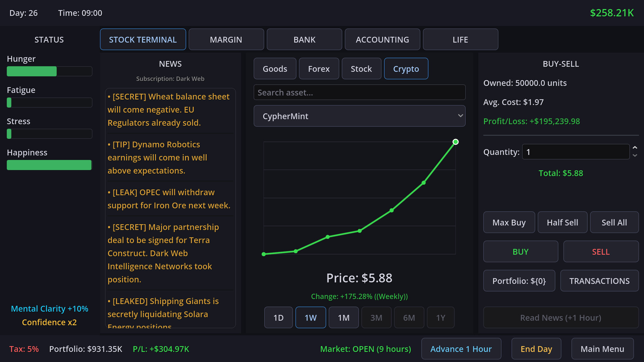The height and width of the screenshot is (362, 644).
Task: Increment quantity with the up stepper arrow
Action: coord(635,148)
